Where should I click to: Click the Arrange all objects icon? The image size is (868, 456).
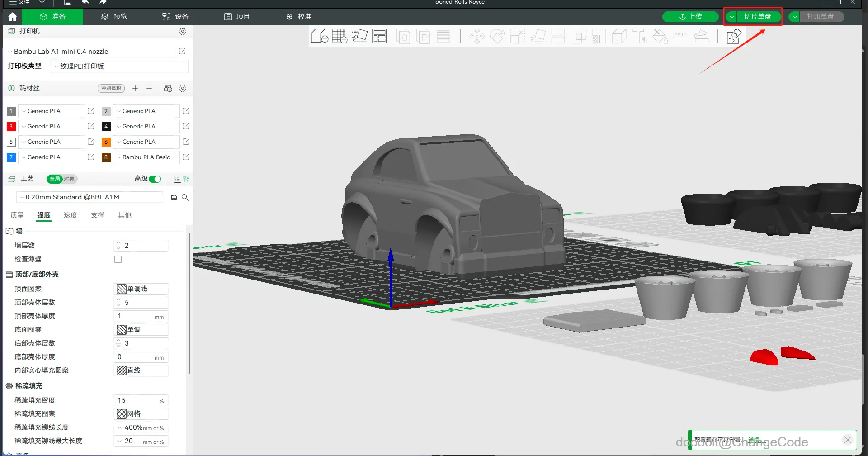(x=379, y=36)
